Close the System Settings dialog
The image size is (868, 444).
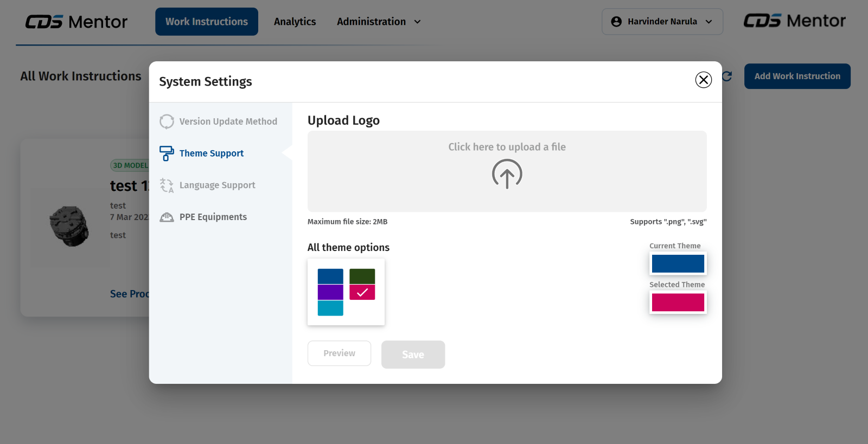pyautogui.click(x=703, y=80)
